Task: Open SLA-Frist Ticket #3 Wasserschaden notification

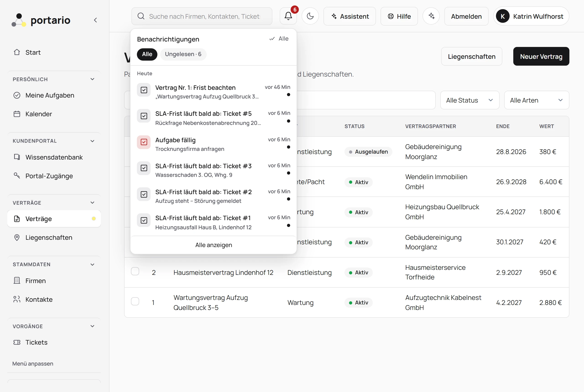Action: pyautogui.click(x=214, y=170)
